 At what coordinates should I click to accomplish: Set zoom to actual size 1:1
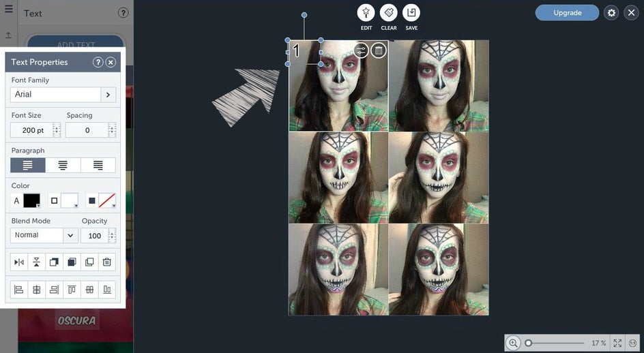point(633,343)
